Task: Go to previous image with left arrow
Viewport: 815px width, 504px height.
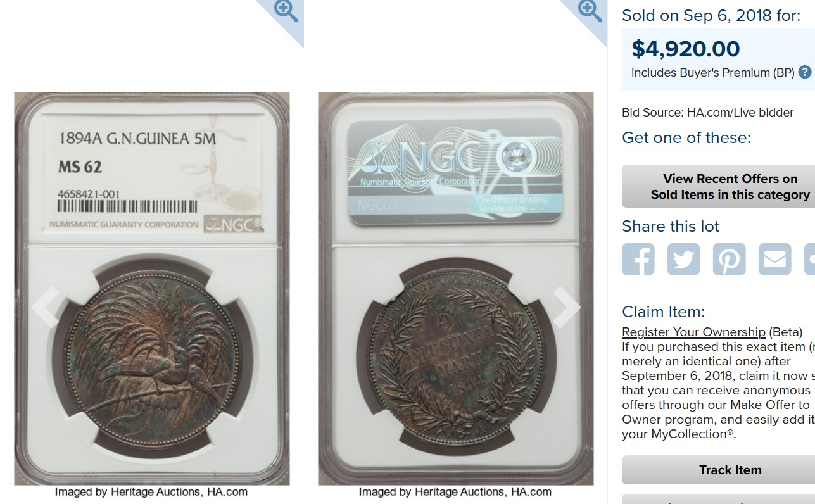Action: 46,306
